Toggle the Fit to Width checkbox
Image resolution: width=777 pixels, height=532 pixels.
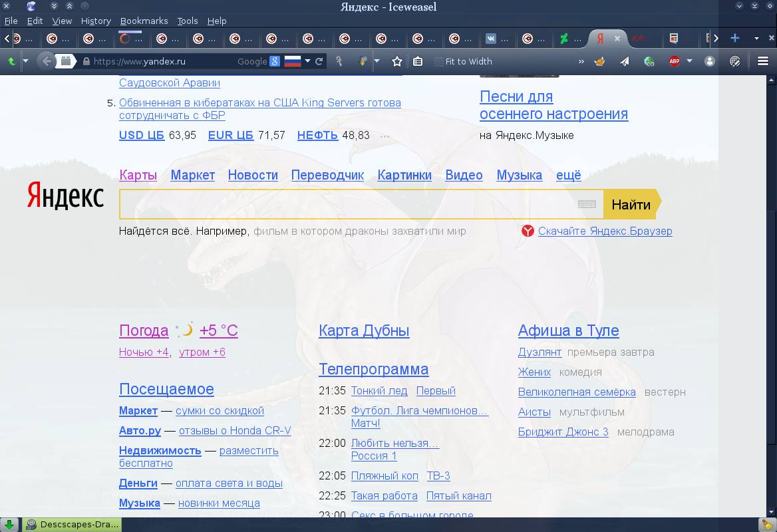(438, 61)
